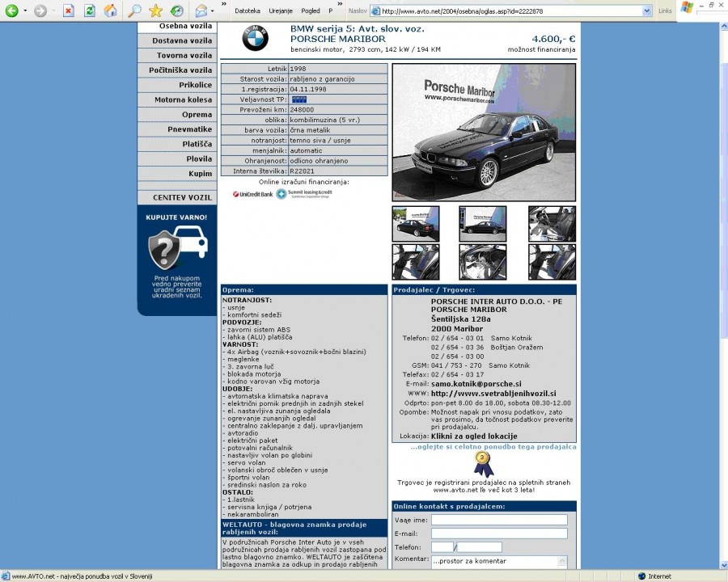Viewport: 728px width, 582px height.
Task: Click Klikni za ogled lokacije link
Action: click(x=474, y=436)
